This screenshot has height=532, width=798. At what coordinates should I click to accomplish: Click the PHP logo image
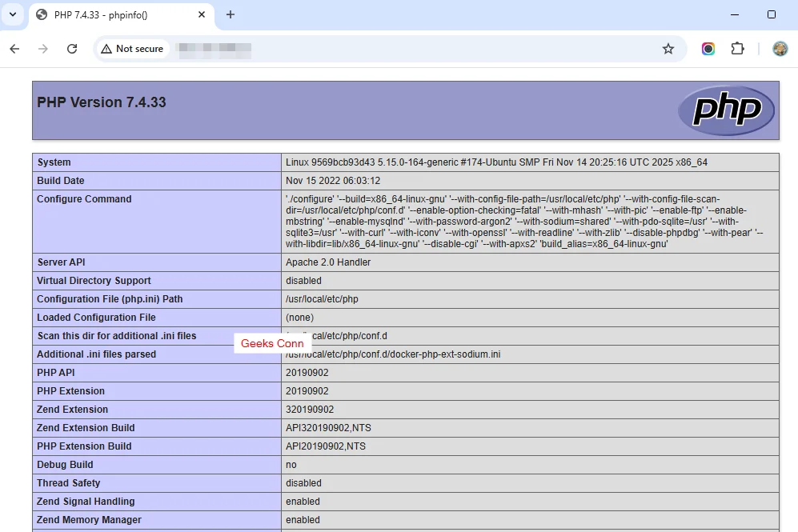pos(725,110)
